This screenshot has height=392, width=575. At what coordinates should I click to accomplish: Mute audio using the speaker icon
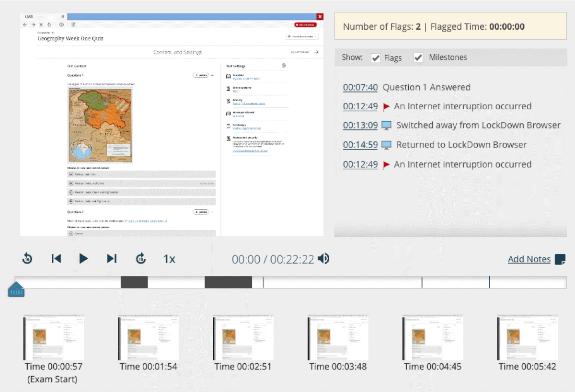324,259
